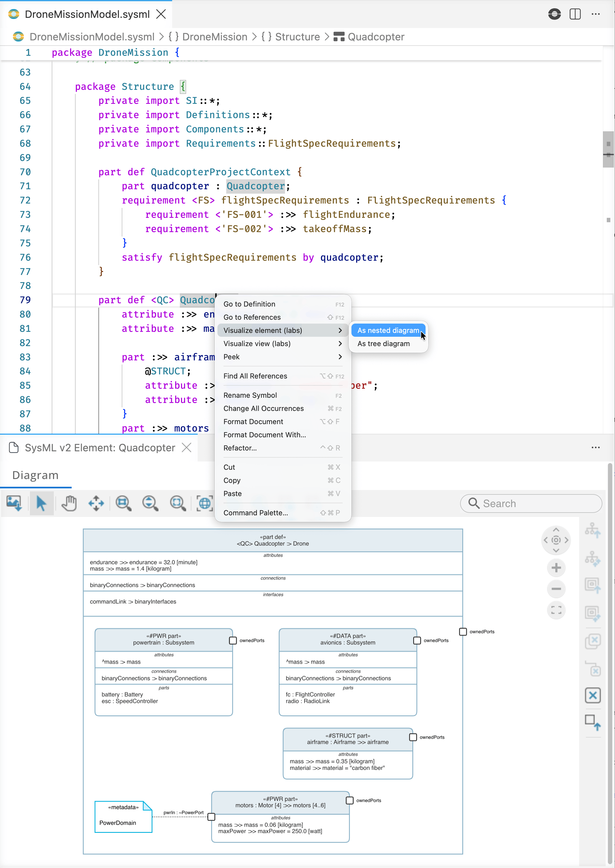
Task: Select Refactor... menu item
Action: tap(283, 448)
